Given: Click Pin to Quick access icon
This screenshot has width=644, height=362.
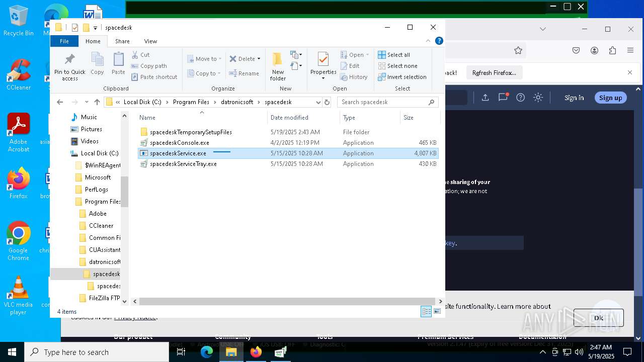Looking at the screenshot, I should tap(70, 66).
